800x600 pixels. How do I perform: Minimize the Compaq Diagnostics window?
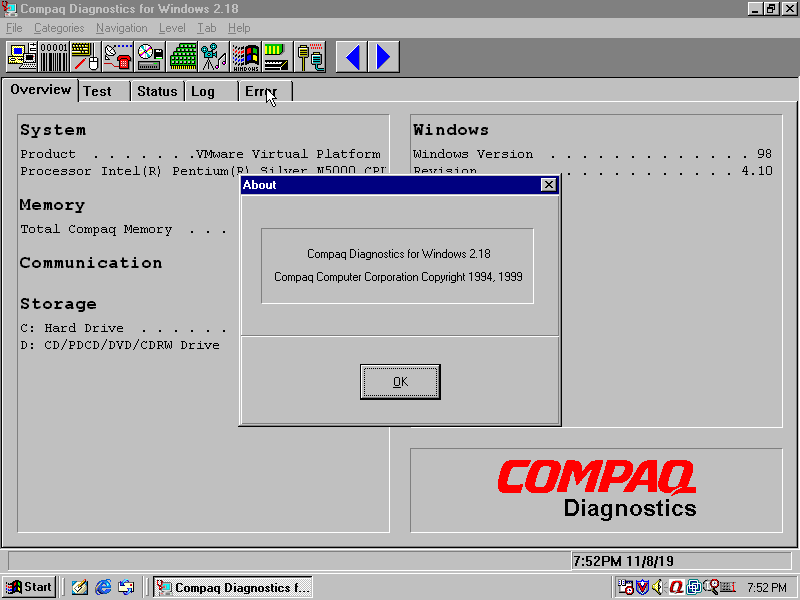click(756, 9)
